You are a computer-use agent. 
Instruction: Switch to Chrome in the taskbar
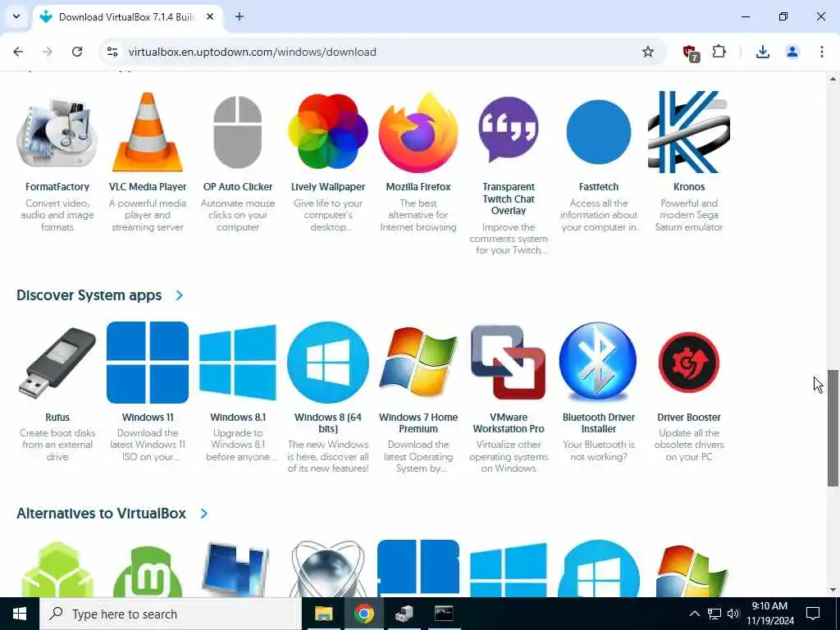pyautogui.click(x=363, y=614)
